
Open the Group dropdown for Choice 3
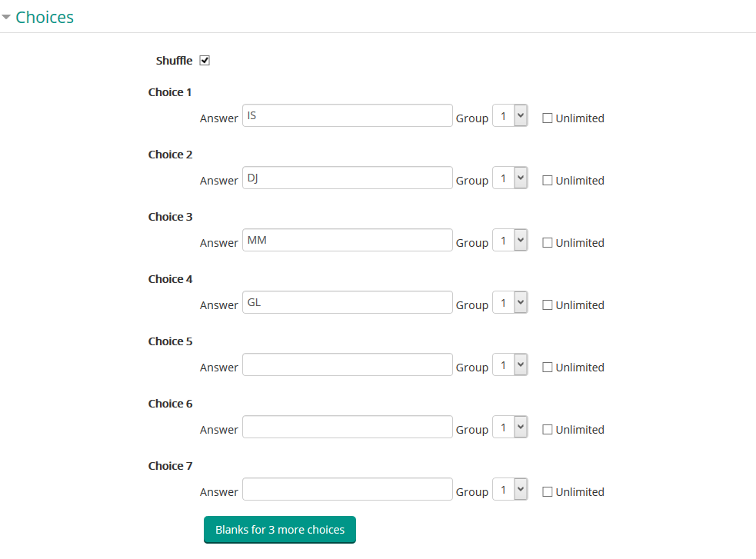[x=510, y=239]
